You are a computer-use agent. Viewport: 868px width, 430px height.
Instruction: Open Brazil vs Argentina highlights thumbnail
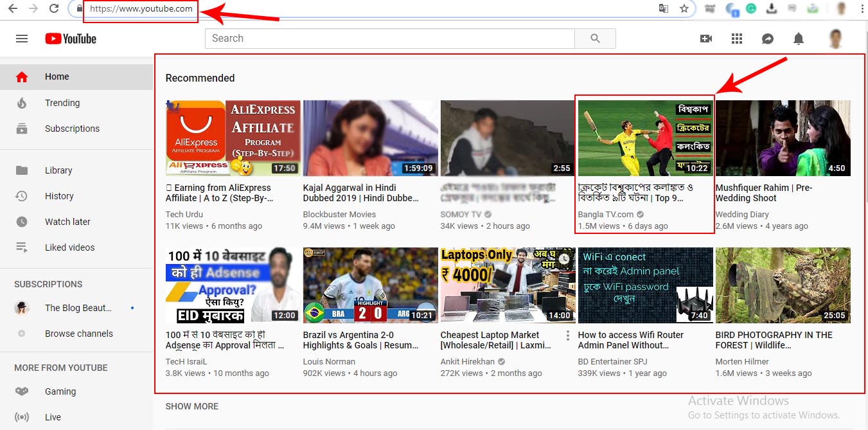pyautogui.click(x=371, y=285)
